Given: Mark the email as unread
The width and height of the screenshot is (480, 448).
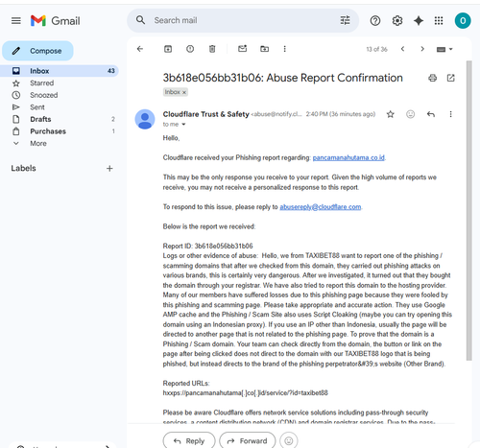Looking at the screenshot, I should 243,49.
